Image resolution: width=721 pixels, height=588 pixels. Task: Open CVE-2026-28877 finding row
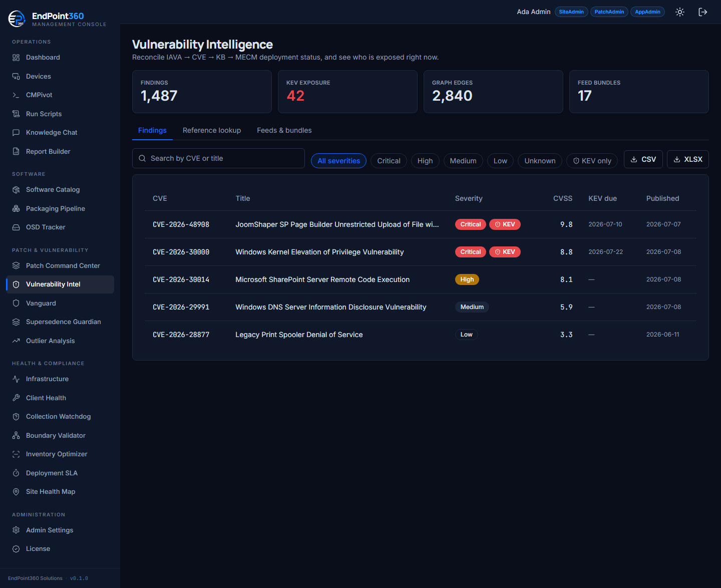coord(421,335)
